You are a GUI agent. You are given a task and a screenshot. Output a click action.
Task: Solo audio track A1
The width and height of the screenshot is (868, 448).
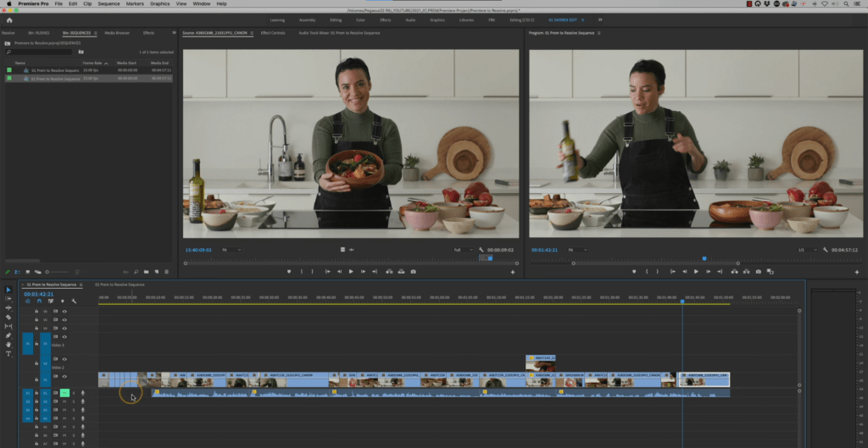point(74,393)
